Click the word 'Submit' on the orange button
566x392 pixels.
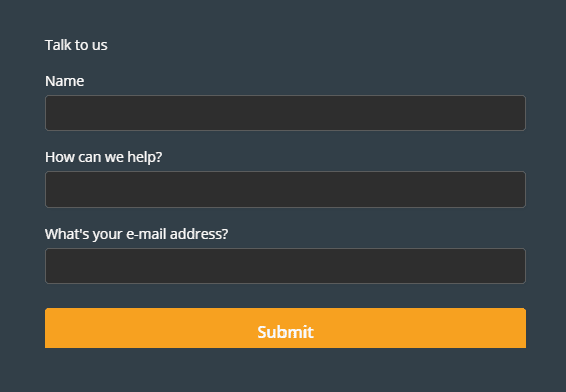(285, 332)
